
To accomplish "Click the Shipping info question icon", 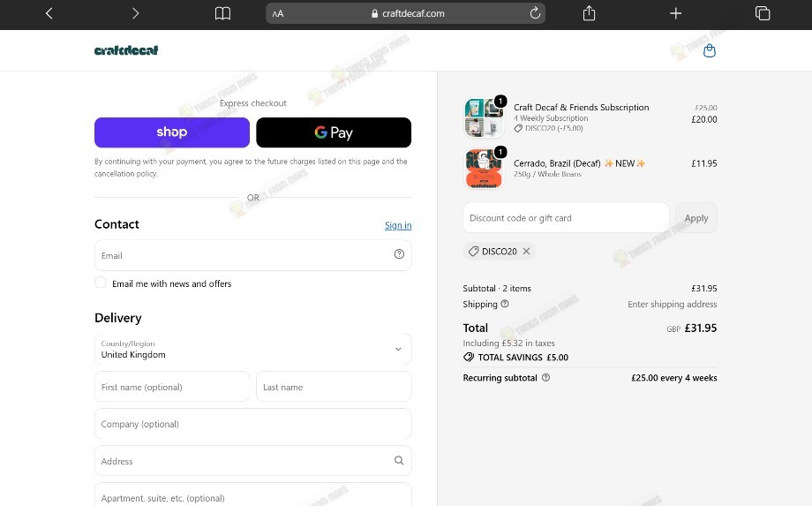I will click(x=504, y=304).
